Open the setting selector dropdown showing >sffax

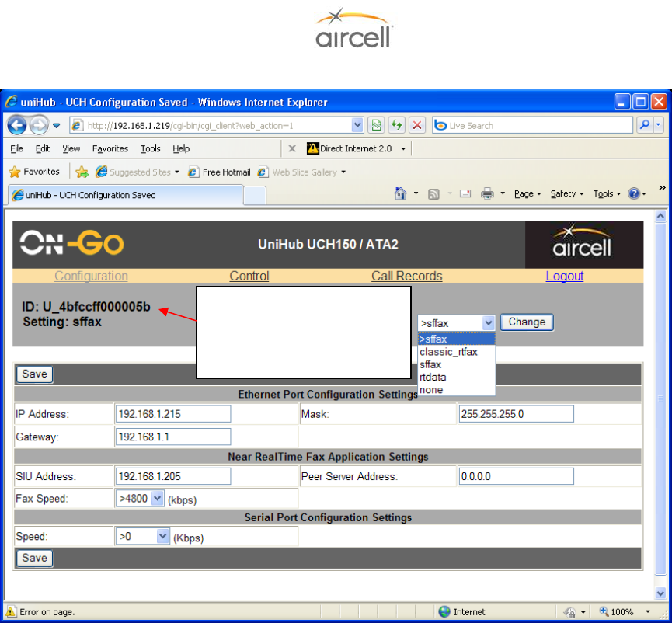(x=457, y=322)
